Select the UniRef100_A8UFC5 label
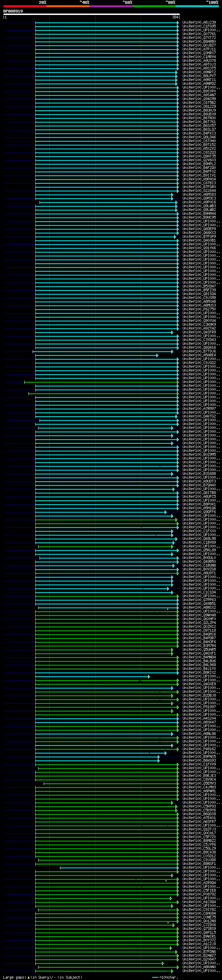This screenshot has height=980, width=222. coord(199,497)
